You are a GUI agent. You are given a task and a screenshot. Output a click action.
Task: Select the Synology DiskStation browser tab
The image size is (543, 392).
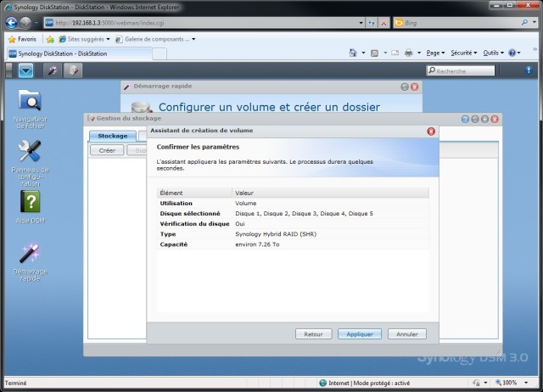[79, 53]
